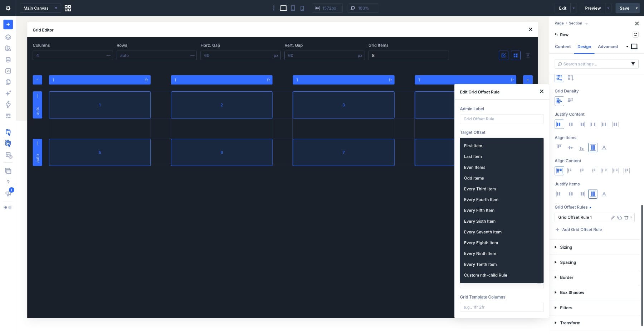Image resolution: width=644 pixels, height=334 pixels.
Task: Open the megaphone notifications icon
Action: (x=8, y=194)
